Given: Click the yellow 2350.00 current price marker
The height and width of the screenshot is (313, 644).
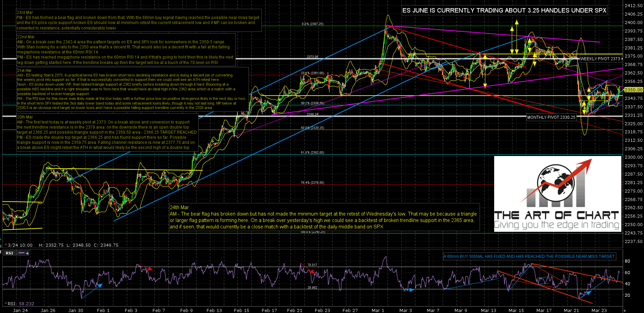Looking at the screenshot, I should click(633, 90).
